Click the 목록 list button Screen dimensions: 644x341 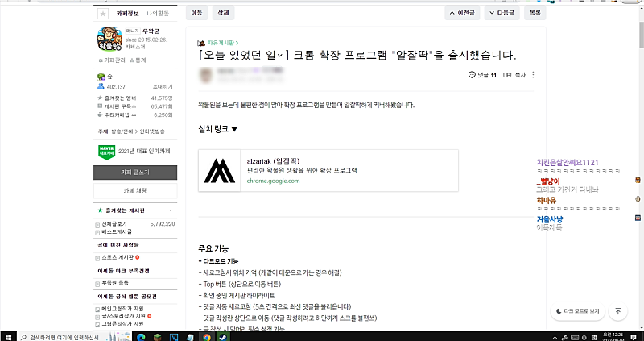click(535, 13)
